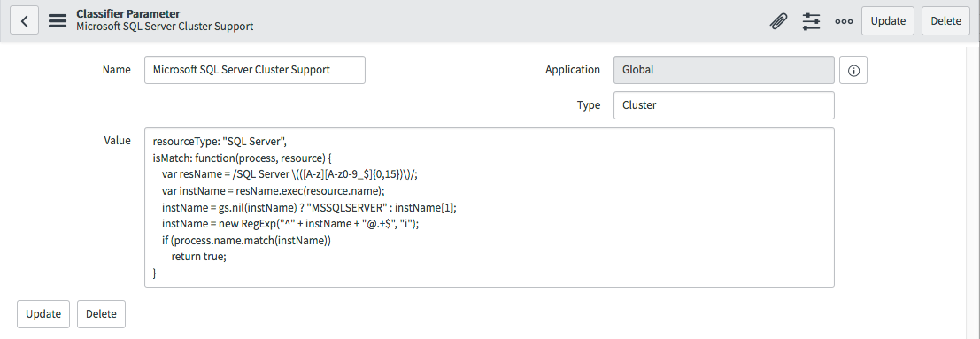Click the bottom Delete button
This screenshot has height=339, width=980.
coord(101,314)
